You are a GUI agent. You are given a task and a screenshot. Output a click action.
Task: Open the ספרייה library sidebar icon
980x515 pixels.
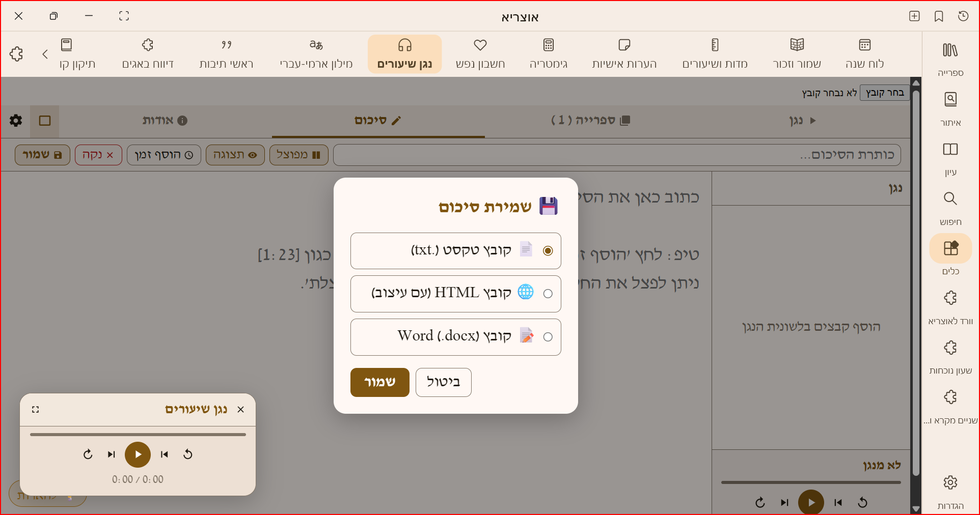(950, 59)
